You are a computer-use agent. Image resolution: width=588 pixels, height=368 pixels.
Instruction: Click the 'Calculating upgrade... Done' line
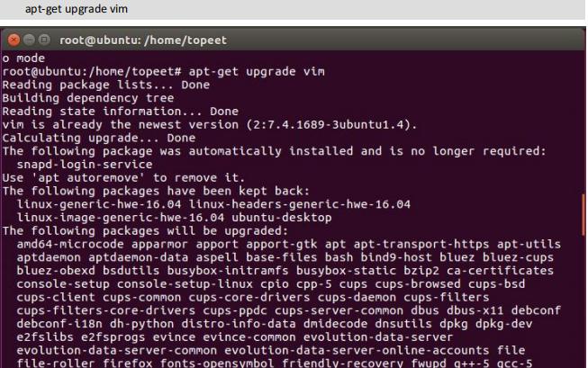[x=99, y=138]
